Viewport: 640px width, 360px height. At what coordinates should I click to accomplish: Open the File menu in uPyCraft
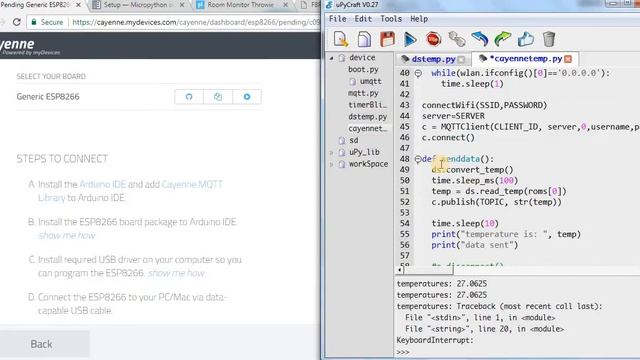coord(338,19)
